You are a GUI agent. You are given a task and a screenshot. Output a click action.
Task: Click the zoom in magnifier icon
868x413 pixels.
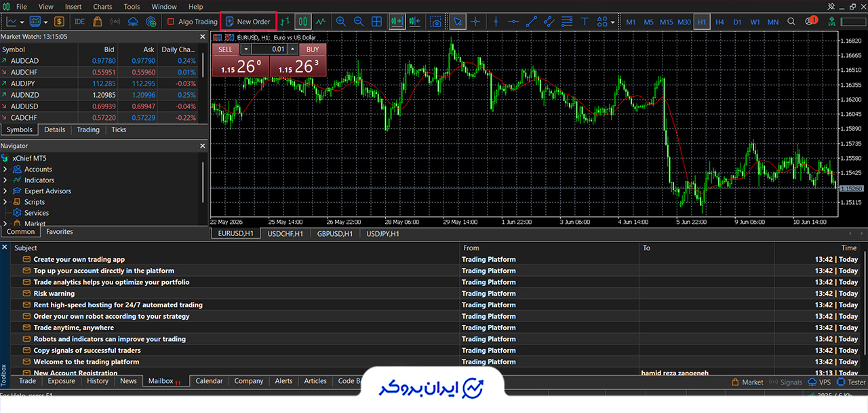[341, 22]
